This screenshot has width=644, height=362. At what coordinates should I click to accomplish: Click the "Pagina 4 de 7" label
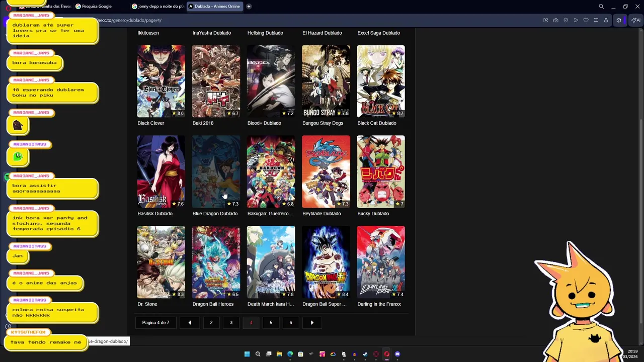[155, 323]
